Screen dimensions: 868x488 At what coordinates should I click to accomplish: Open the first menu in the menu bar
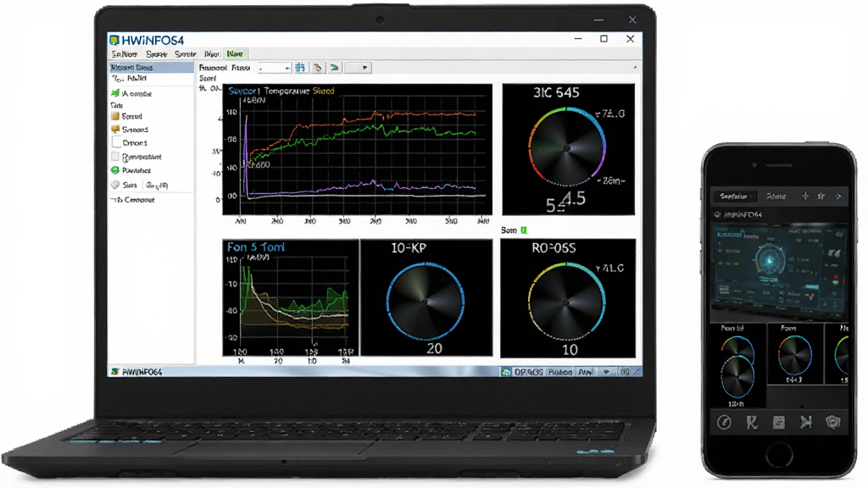click(124, 53)
